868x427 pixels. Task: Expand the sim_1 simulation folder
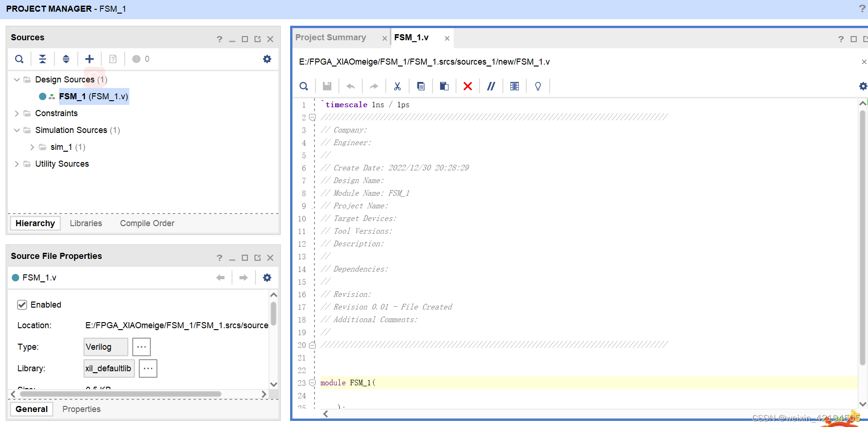31,147
